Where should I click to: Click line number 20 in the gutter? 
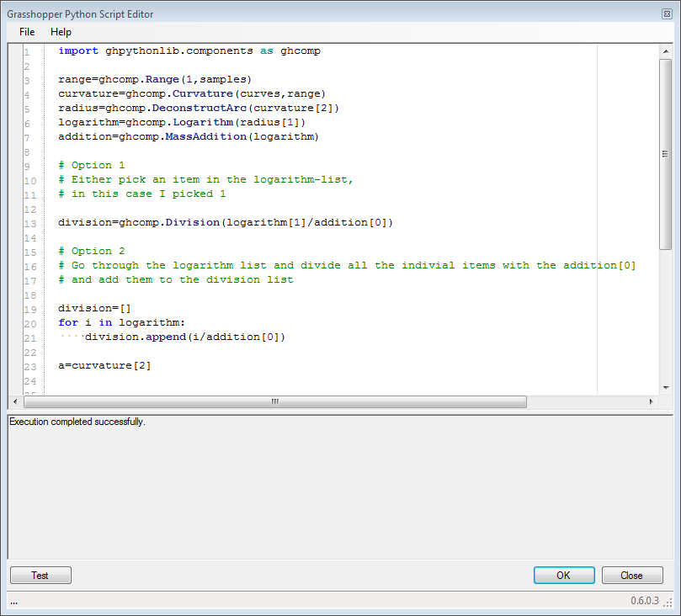pyautogui.click(x=30, y=324)
